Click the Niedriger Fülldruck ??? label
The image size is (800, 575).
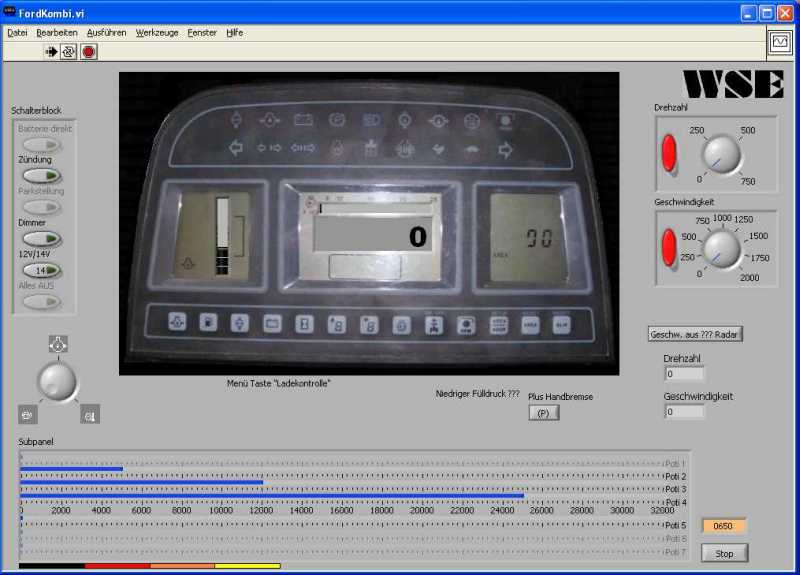tap(478, 394)
